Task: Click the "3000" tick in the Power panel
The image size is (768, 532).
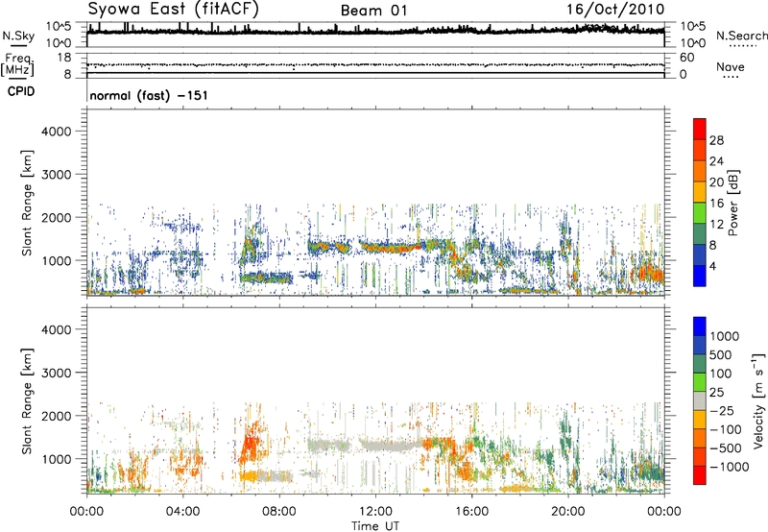Action: click(57, 175)
